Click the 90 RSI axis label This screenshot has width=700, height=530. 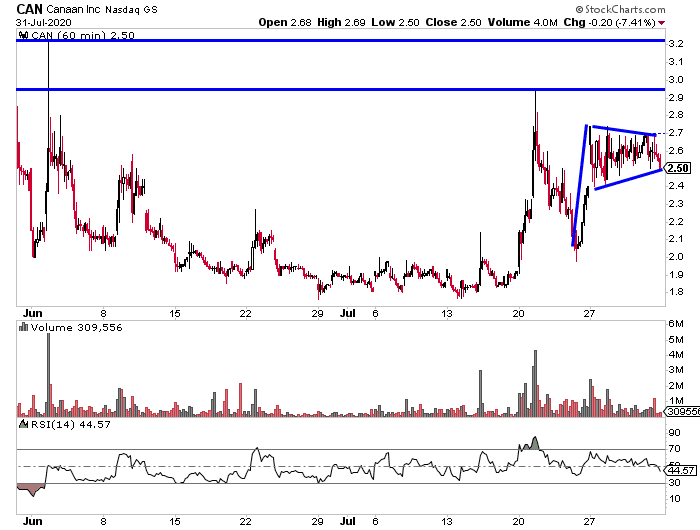pos(675,433)
